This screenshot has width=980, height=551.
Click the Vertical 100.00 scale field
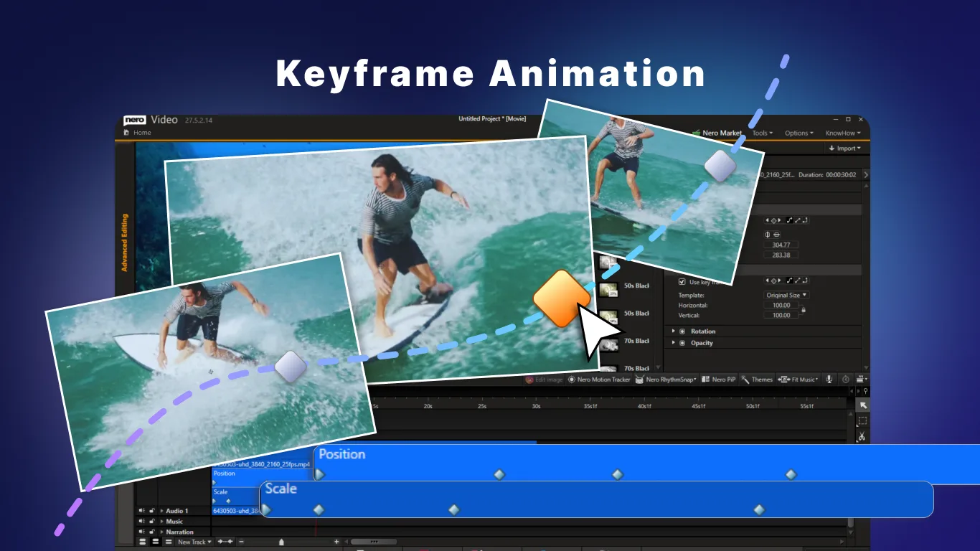click(x=781, y=315)
